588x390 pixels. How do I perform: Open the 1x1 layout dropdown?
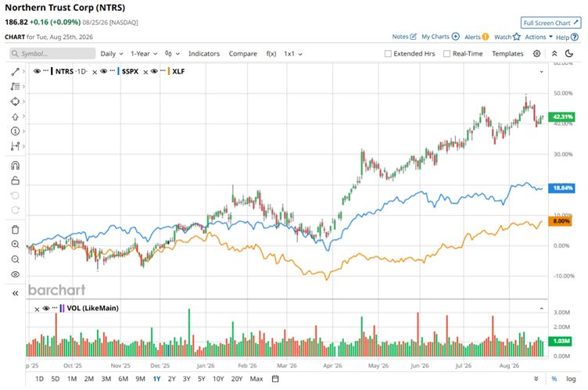pos(293,54)
